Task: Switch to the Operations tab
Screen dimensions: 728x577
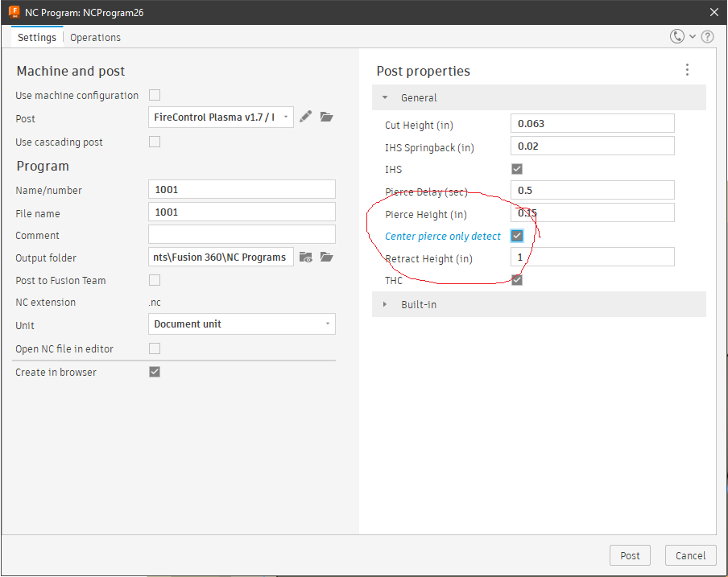Action: [x=95, y=38]
